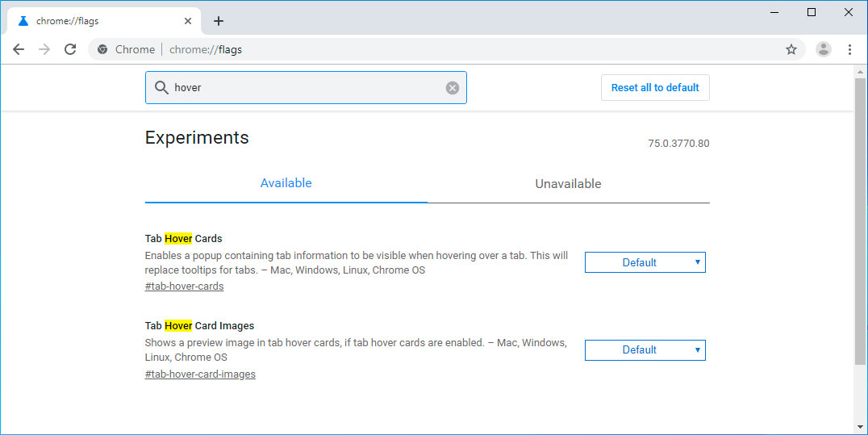This screenshot has width=868, height=435.
Task: Switch to the Available tab
Action: (286, 183)
